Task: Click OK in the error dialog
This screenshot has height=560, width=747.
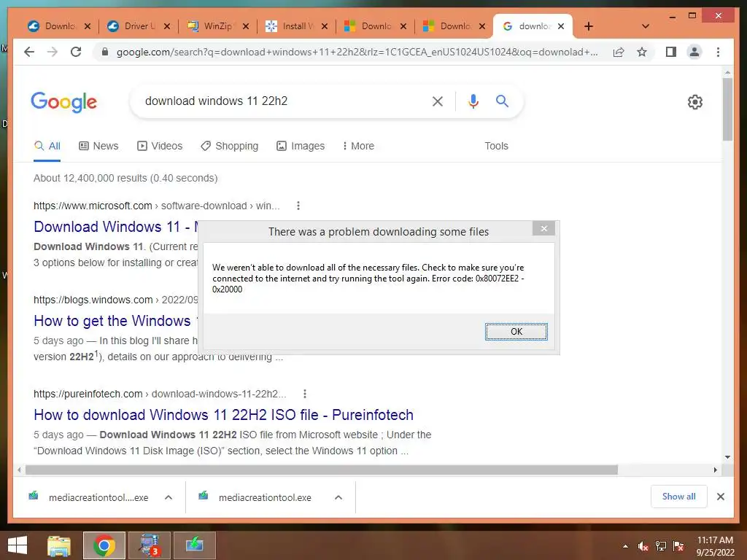Action: (x=516, y=332)
